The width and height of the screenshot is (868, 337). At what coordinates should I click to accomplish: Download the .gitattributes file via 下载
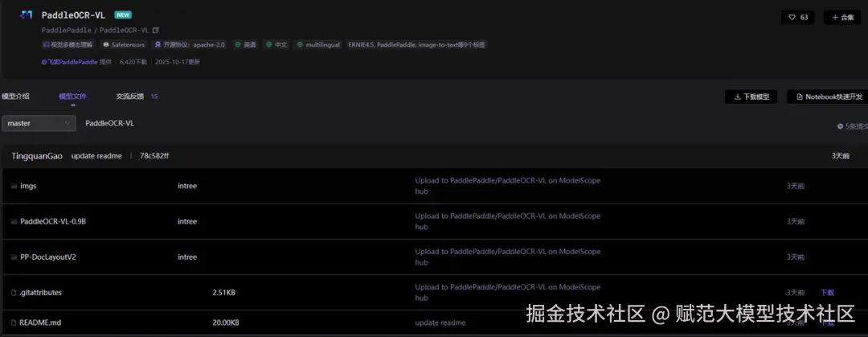[x=827, y=293]
